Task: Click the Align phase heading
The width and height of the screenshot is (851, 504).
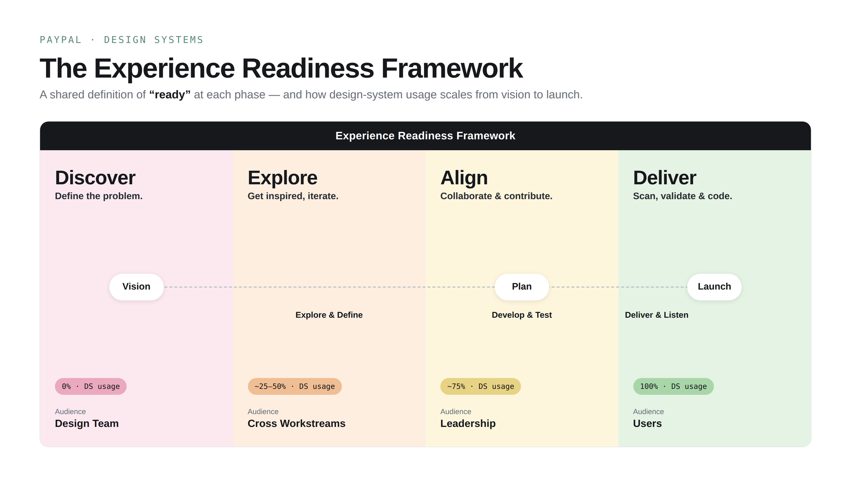Action: (x=464, y=178)
